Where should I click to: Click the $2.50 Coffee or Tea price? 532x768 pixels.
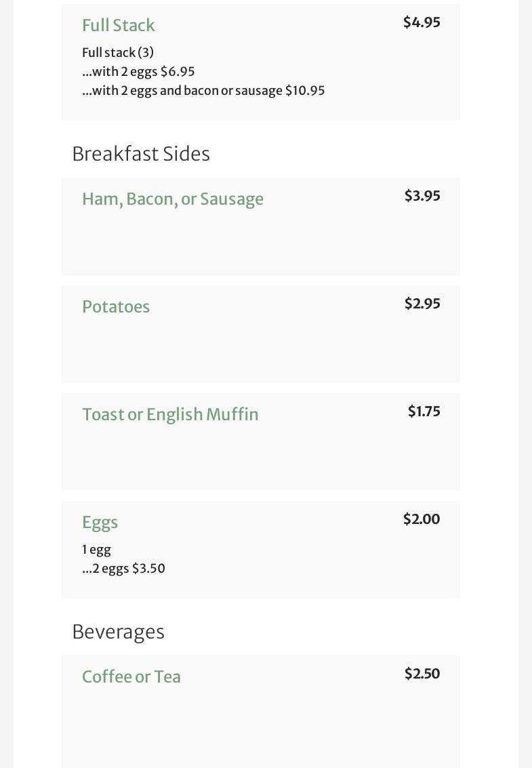coord(422,674)
